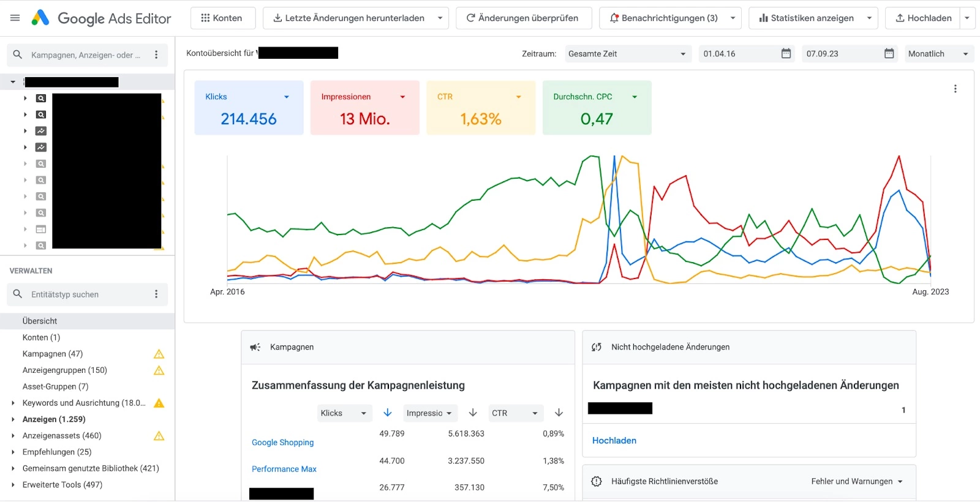Select the second Performance Max campaign icon

tap(41, 148)
